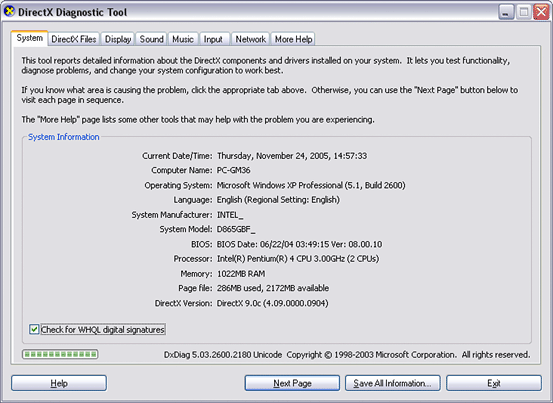Switch to the System tab
The height and width of the screenshot is (403, 553).
coord(30,38)
